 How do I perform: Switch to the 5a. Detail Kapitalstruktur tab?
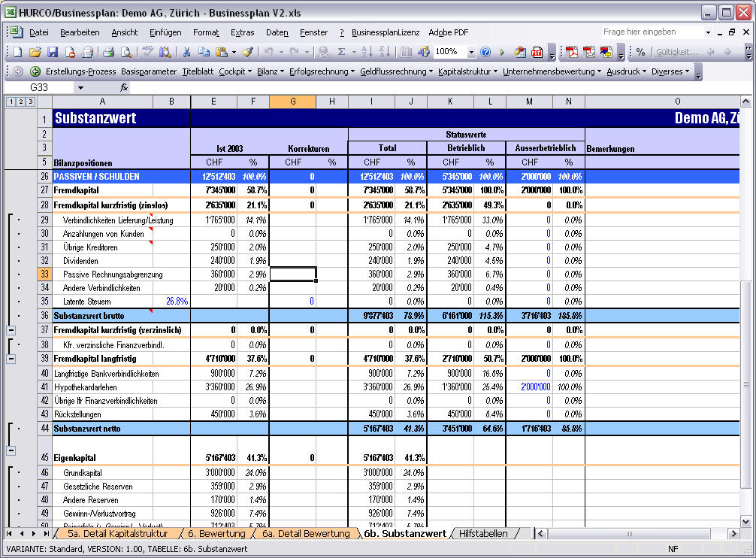[118, 533]
